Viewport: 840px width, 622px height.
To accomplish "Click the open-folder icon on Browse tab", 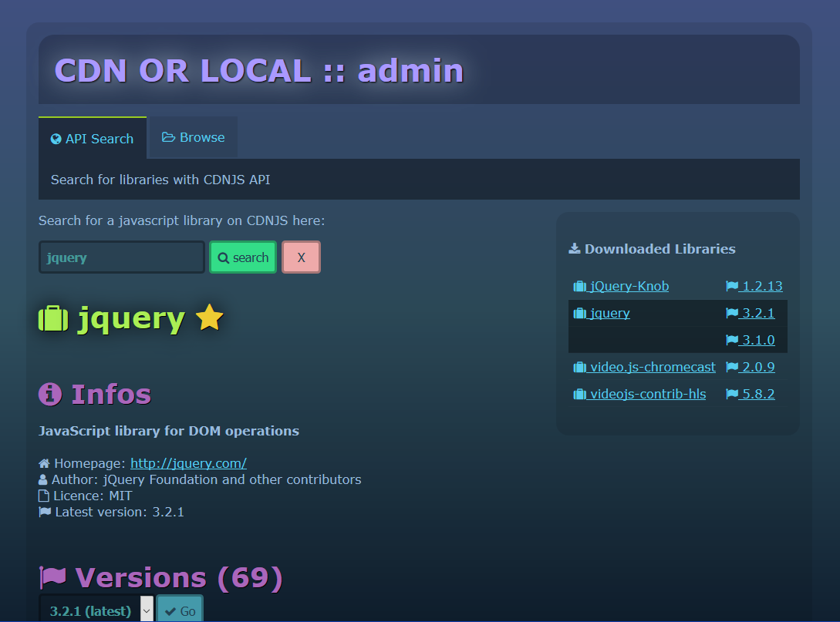I will tap(168, 137).
